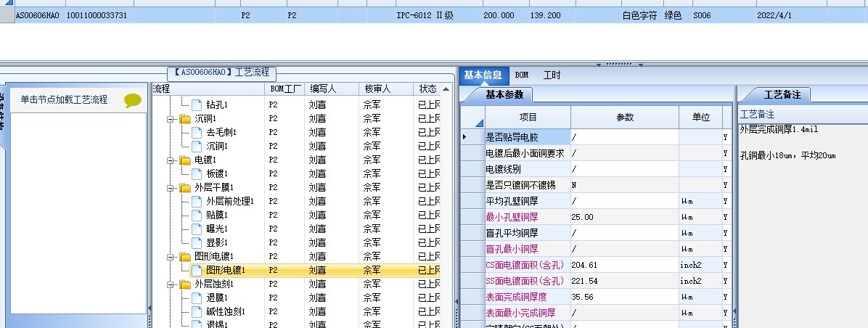Click the document icon beside 显影1
This screenshot has height=328, width=868.
pyautogui.click(x=197, y=243)
